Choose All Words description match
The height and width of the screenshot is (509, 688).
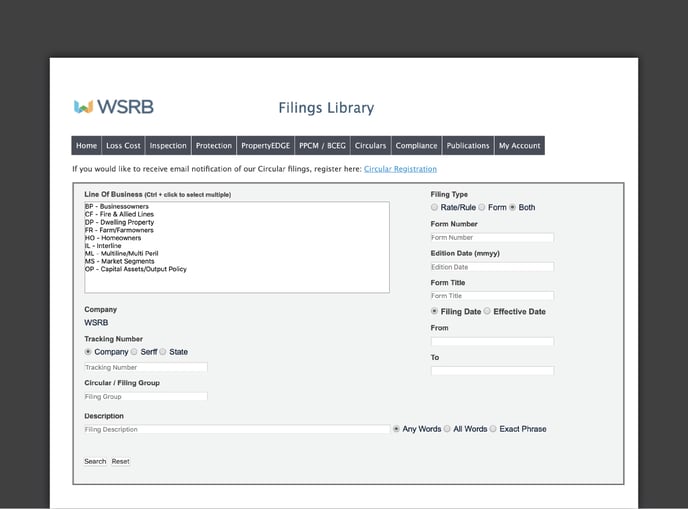(x=447, y=429)
